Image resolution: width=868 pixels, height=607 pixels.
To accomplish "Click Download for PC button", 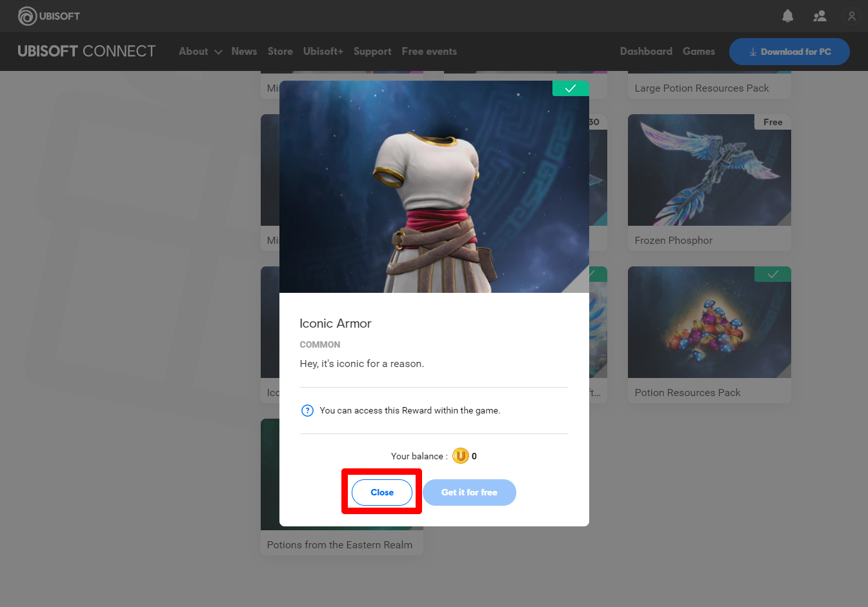I will click(789, 52).
